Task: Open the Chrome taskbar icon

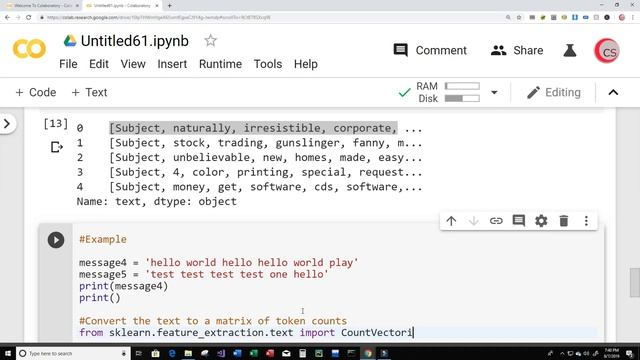Action: click(368, 353)
